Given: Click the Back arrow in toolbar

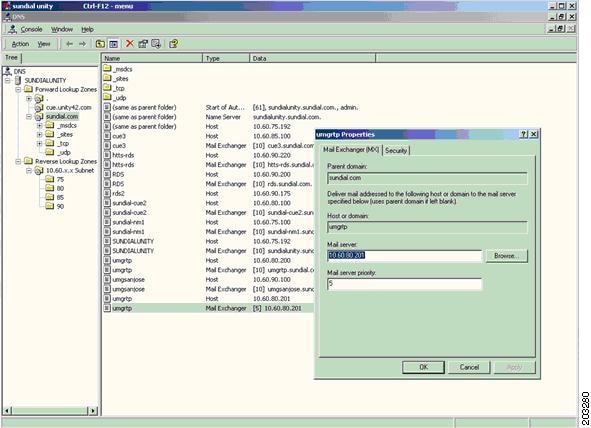Looking at the screenshot, I should click(69, 44).
